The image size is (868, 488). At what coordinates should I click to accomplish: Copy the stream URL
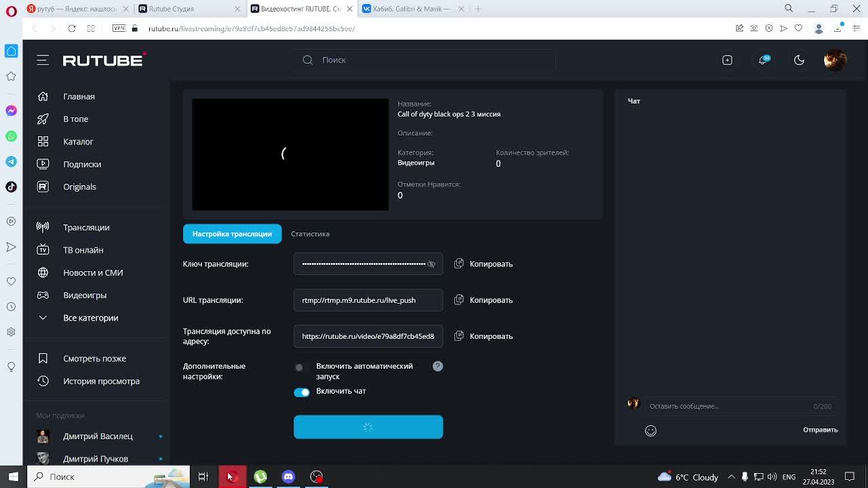pos(484,300)
